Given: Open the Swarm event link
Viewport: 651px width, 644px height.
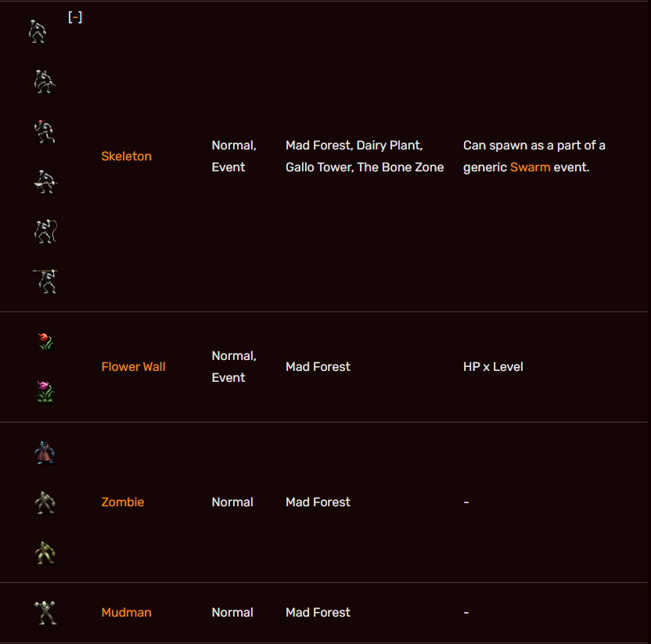Looking at the screenshot, I should click(530, 167).
